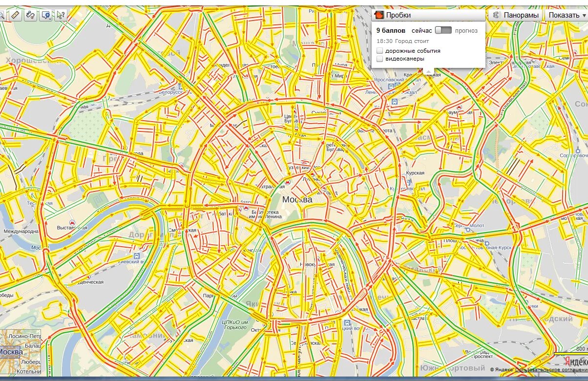The image size is (588, 381).
Task: Click the Москва box in minimap
Action: 11,352
